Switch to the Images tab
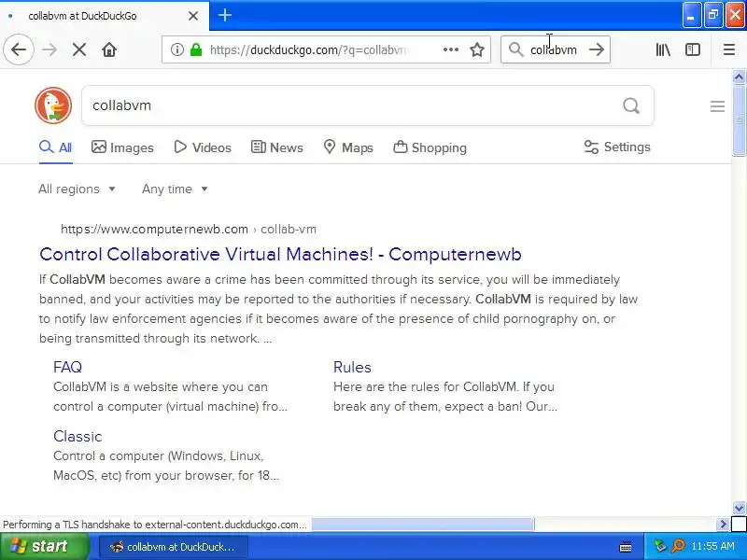The height and width of the screenshot is (560, 747). pos(122,147)
